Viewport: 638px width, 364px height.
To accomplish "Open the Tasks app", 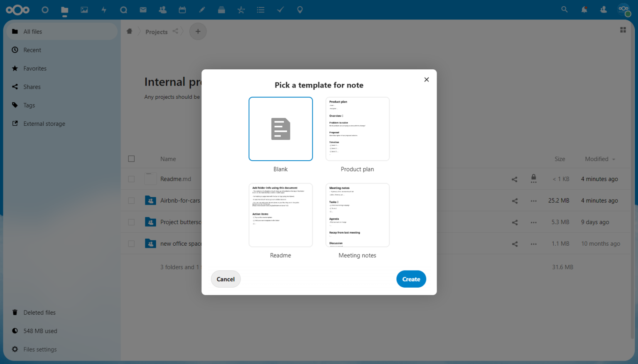I will [280, 10].
